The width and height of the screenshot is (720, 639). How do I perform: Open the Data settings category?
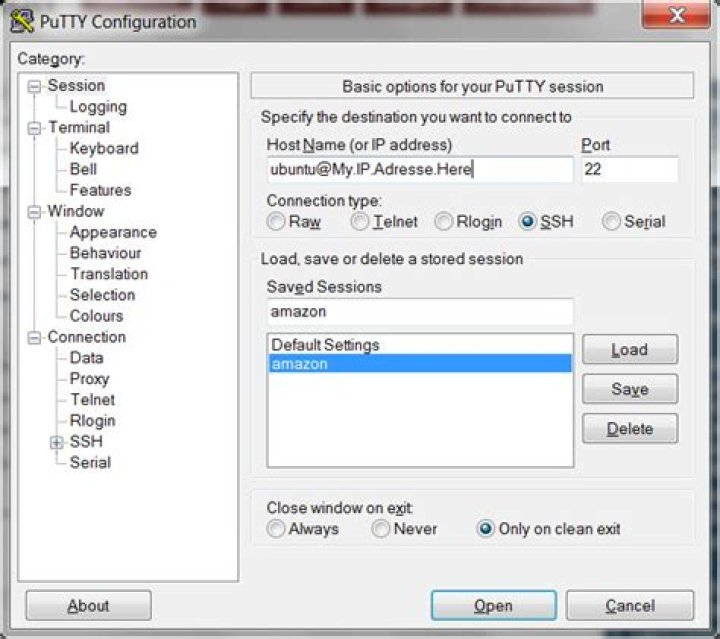[86, 358]
